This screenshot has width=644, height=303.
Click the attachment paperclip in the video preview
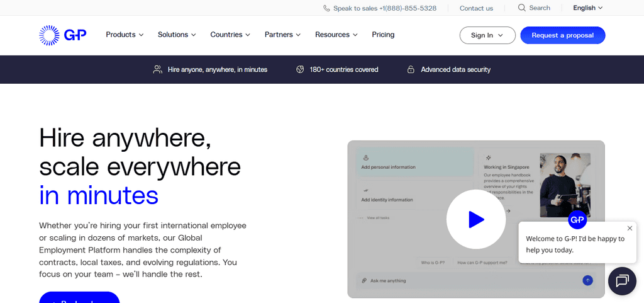364,281
